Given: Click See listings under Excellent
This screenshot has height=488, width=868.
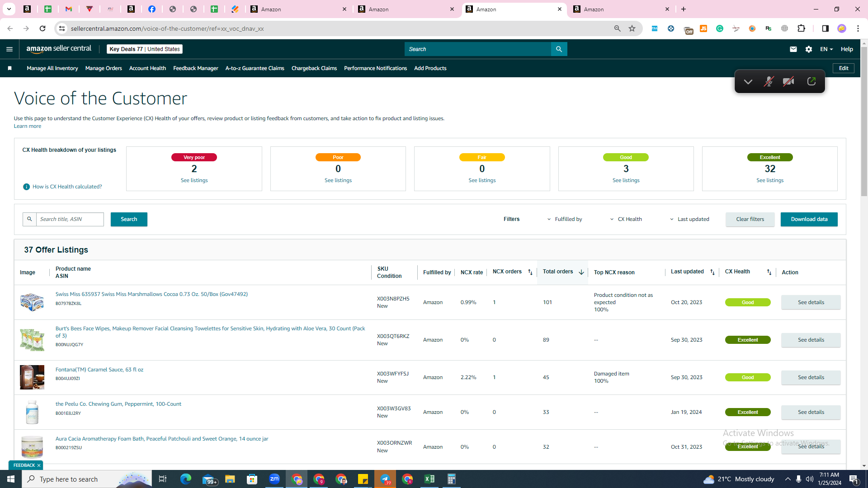Looking at the screenshot, I should click(x=770, y=180).
